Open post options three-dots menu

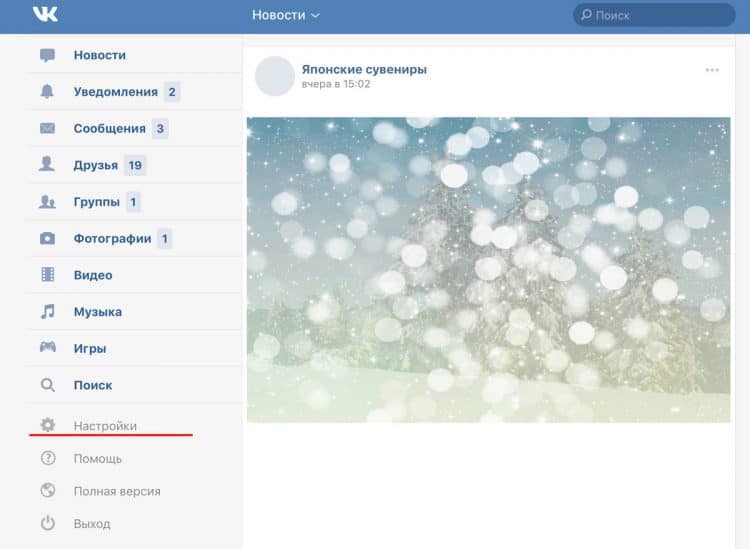coord(712,70)
